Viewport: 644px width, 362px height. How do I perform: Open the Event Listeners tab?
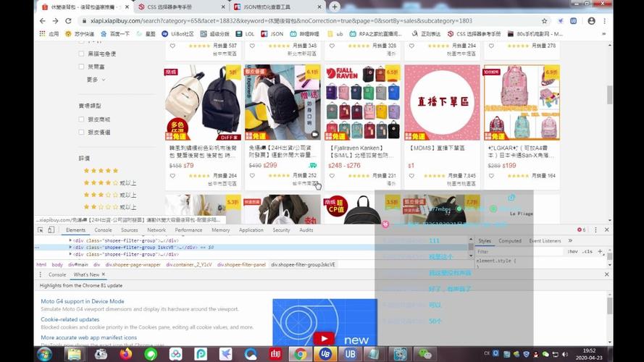coord(545,240)
